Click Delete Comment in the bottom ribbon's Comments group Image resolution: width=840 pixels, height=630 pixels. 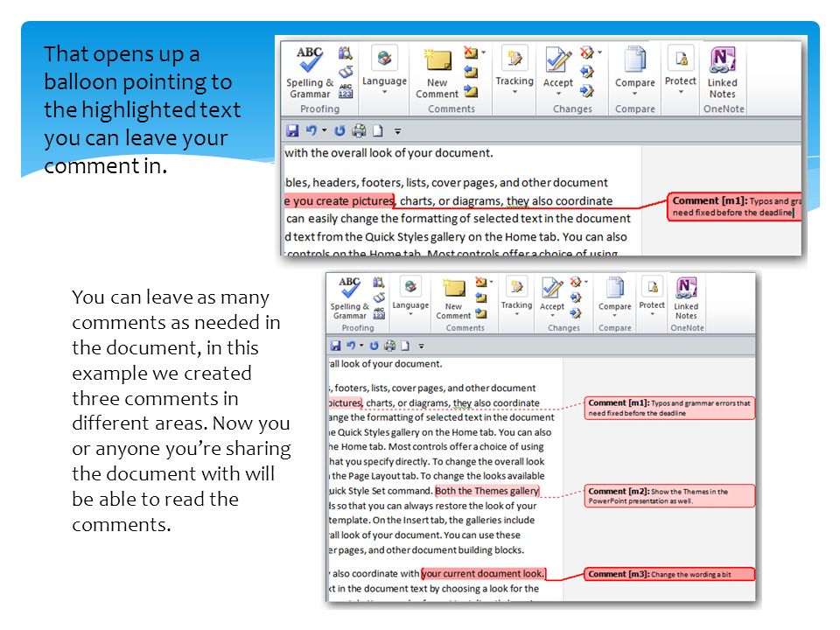pos(481,282)
